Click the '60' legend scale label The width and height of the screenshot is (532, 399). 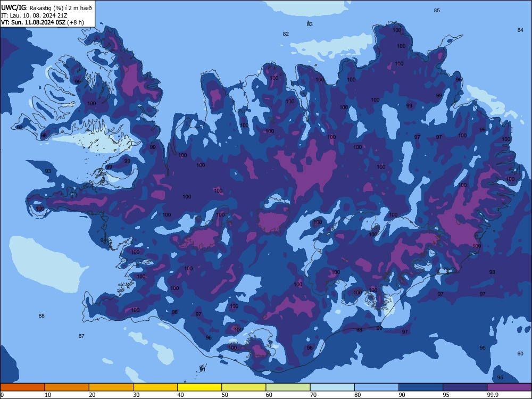pos(269,395)
